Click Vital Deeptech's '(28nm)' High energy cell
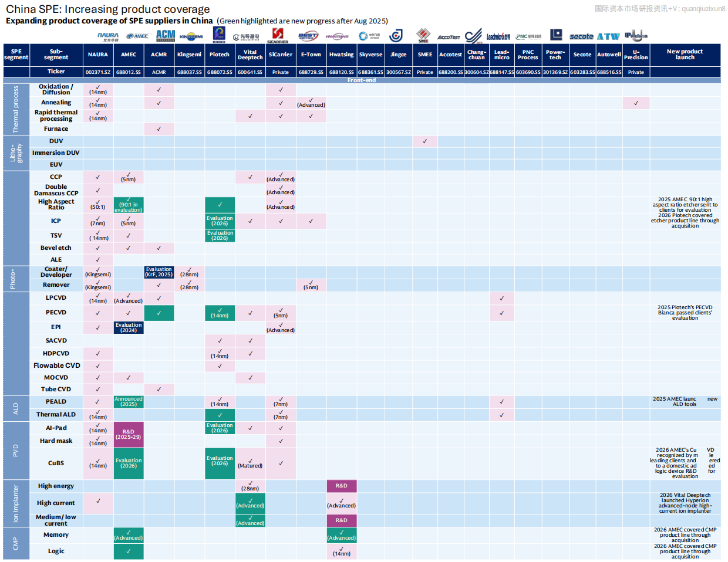This screenshot has height=562, width=728. click(250, 486)
